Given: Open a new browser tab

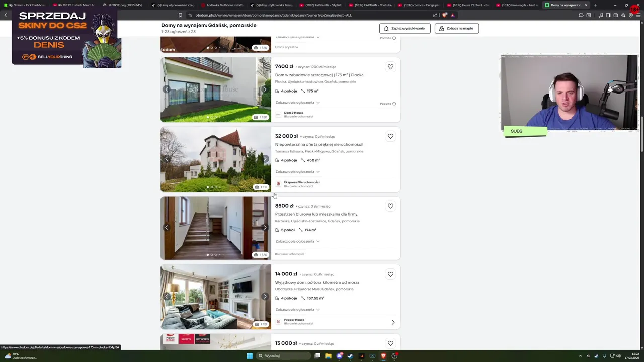Looking at the screenshot, I should click(x=595, y=5).
